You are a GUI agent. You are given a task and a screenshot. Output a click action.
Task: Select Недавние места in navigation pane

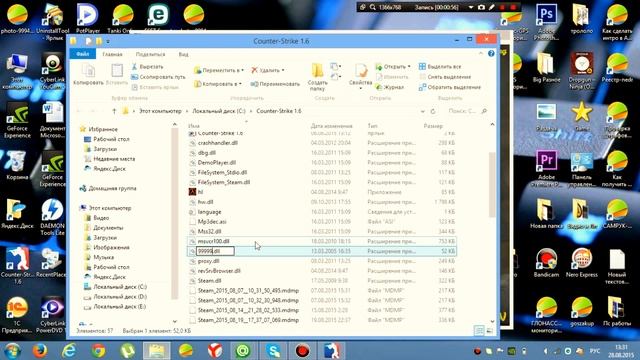pyautogui.click(x=109, y=159)
